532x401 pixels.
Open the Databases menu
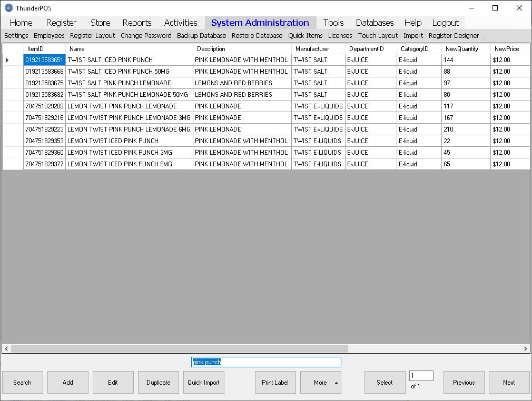click(375, 23)
